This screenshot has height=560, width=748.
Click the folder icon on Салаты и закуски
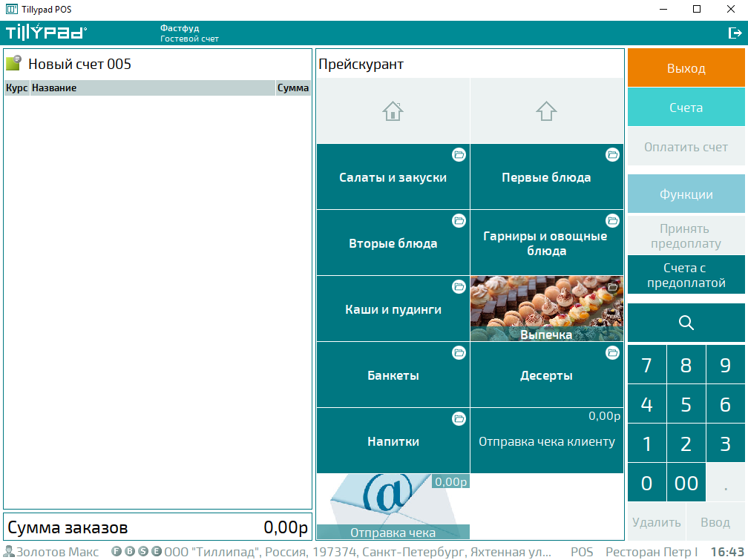(459, 154)
